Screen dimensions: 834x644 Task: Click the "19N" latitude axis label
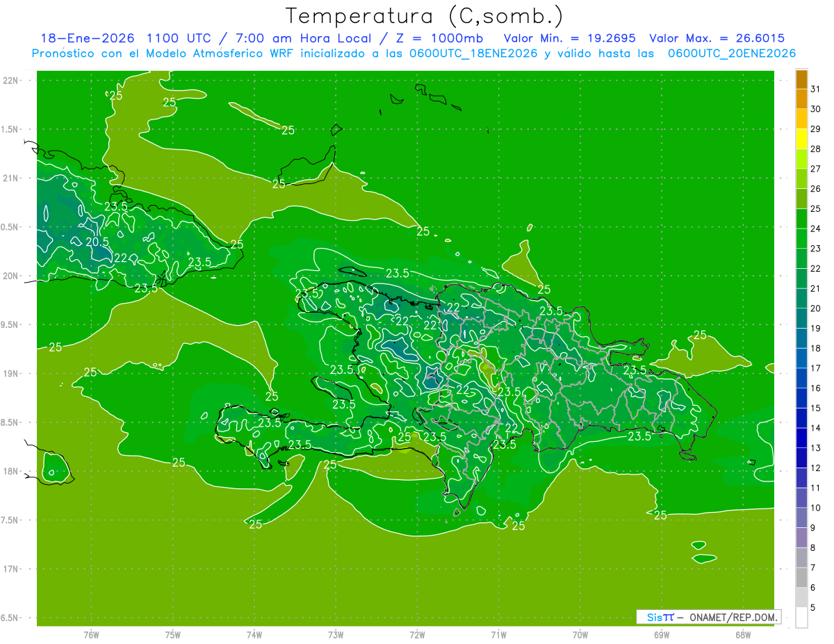pyautogui.click(x=11, y=374)
